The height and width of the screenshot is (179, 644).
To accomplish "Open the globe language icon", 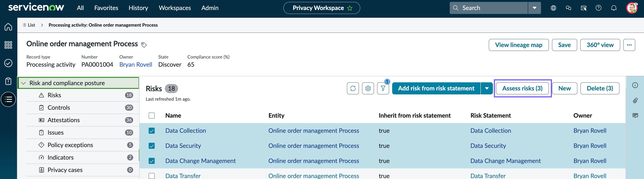I will click(x=553, y=8).
